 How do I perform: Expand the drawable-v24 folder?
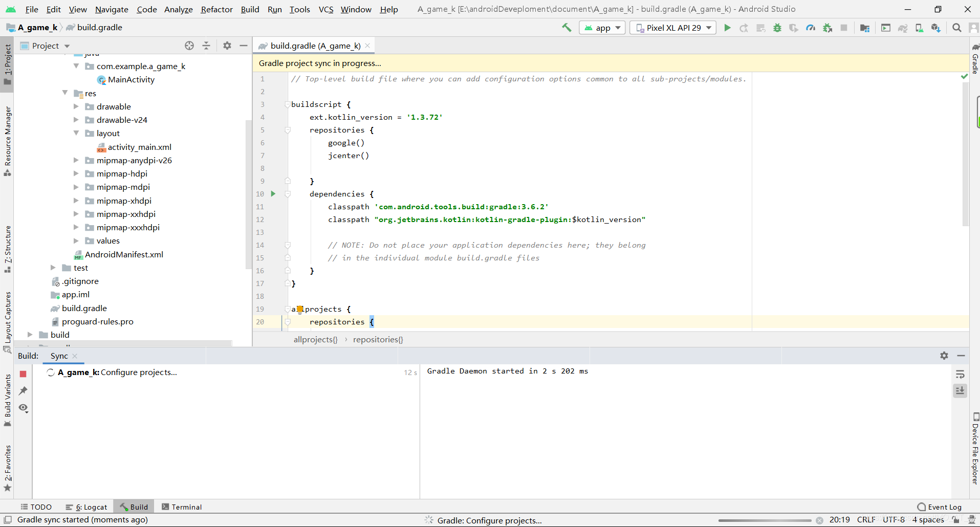click(x=76, y=120)
